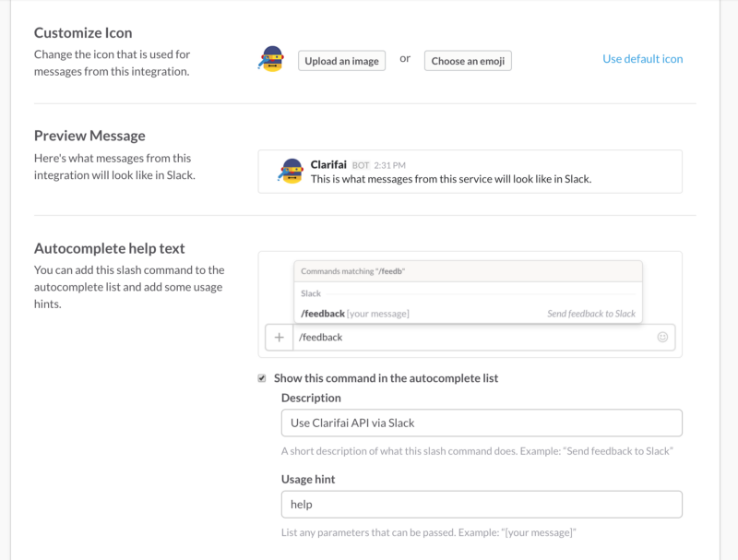
Task: Click the Description label above the field
Action: coord(311,399)
